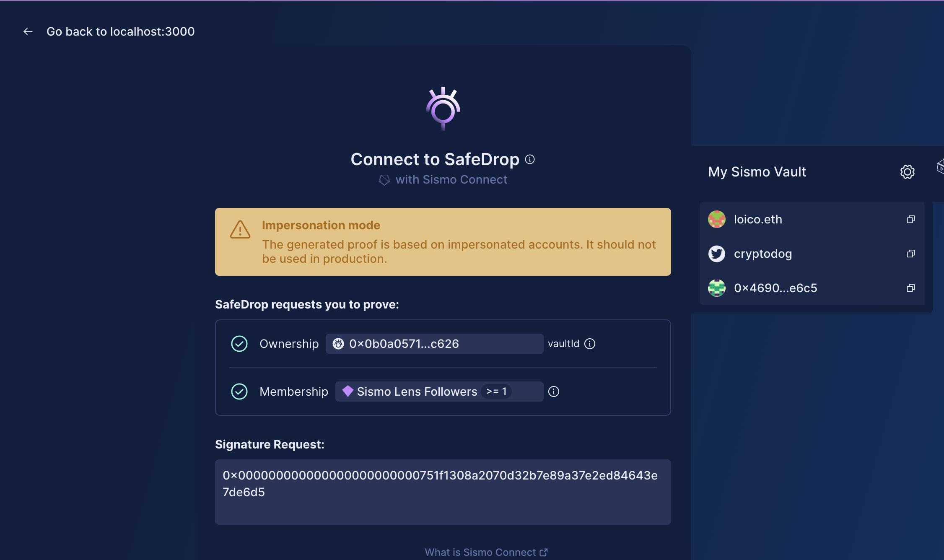The width and height of the screenshot is (944, 560).
Task: Click the Twitter icon for cryptodog
Action: [717, 254]
